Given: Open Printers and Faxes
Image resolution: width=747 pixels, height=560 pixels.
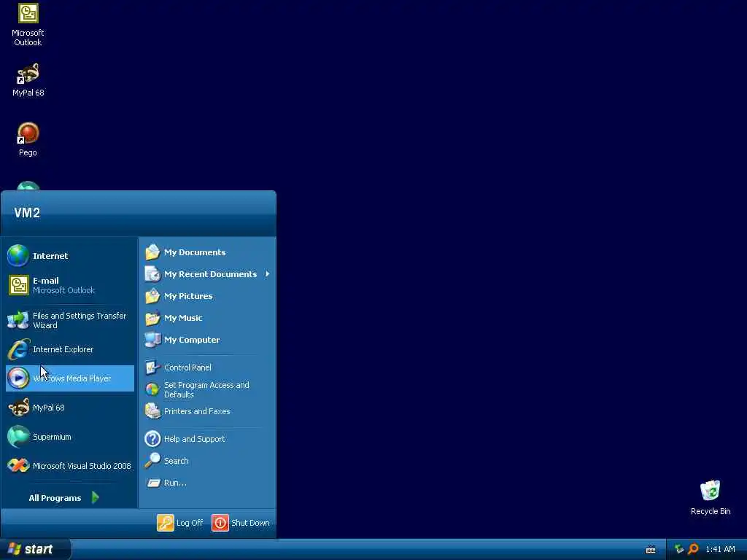Looking at the screenshot, I should pyautogui.click(x=208, y=411).
